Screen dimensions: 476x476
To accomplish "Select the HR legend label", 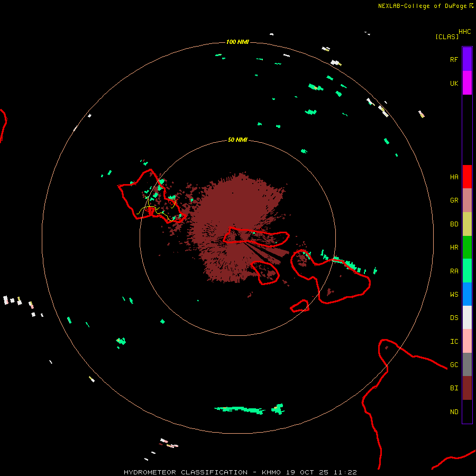I will click(x=454, y=248).
